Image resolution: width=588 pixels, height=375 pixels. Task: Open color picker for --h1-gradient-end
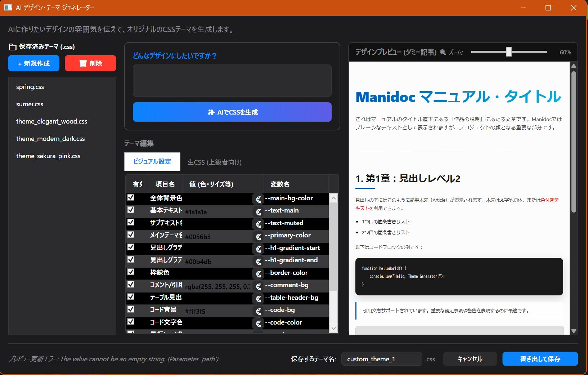point(258,260)
